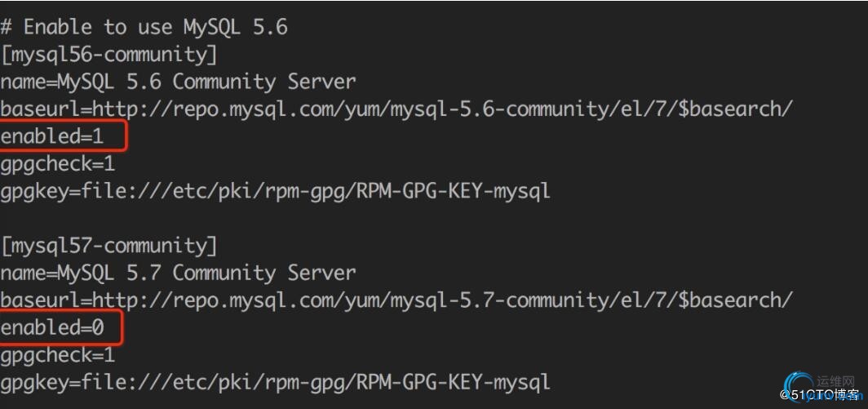Select the [mysql57-community] section header
This screenshot has height=409, width=868.
tap(109, 246)
